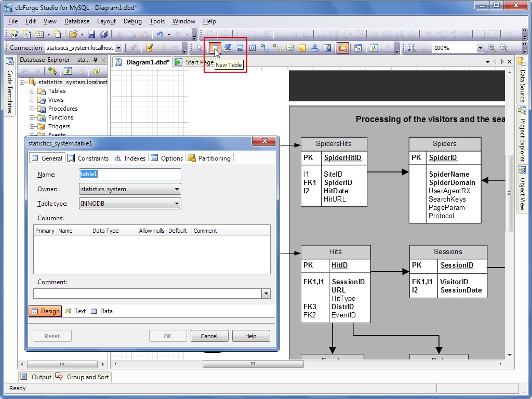Click the New Function fx icon

[252, 48]
